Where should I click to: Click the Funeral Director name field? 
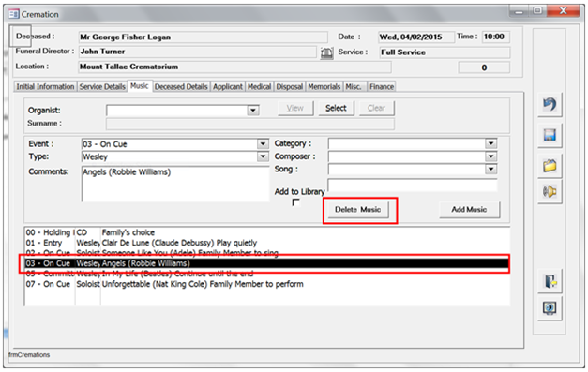[x=197, y=52]
